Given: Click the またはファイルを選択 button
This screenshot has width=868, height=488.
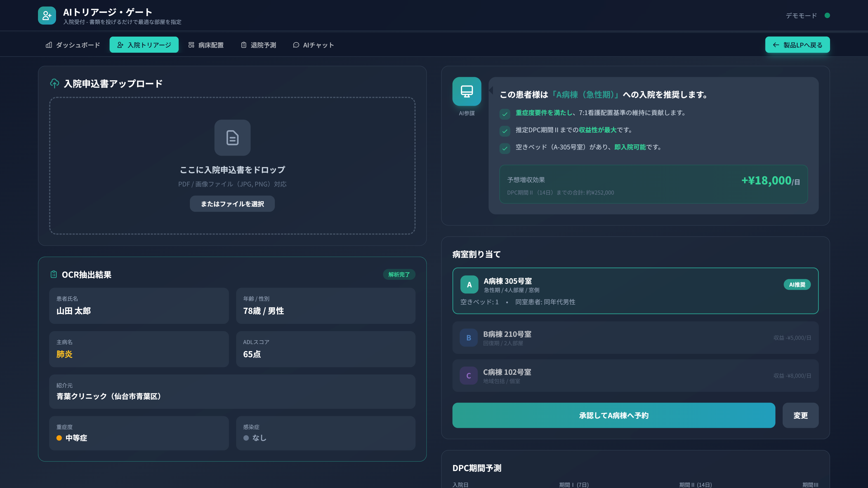Looking at the screenshot, I should tap(232, 203).
